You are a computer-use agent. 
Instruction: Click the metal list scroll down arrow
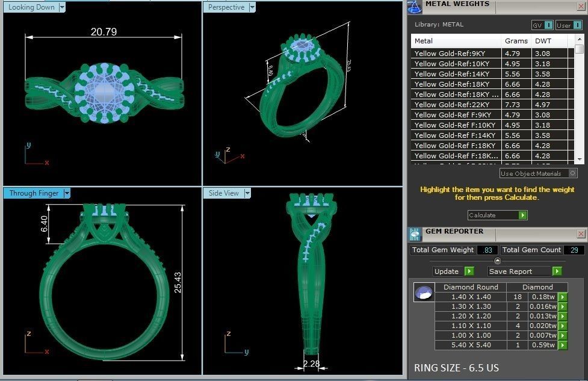point(580,160)
